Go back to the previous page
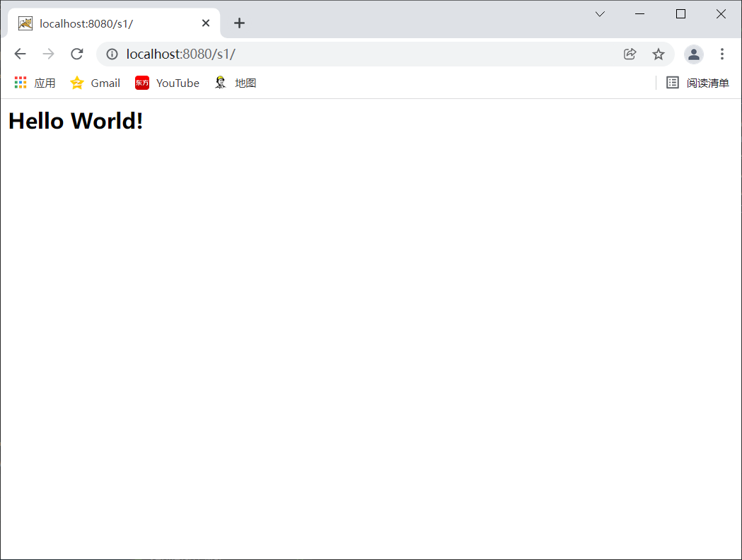Viewport: 742px width, 560px height. click(x=21, y=54)
